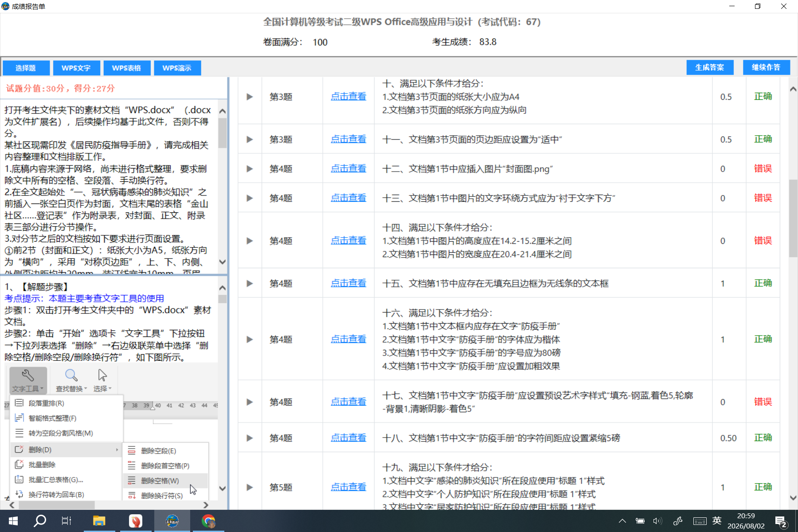Click the exam title 全国计算机等级考试二级WPS Office

[x=402, y=22]
